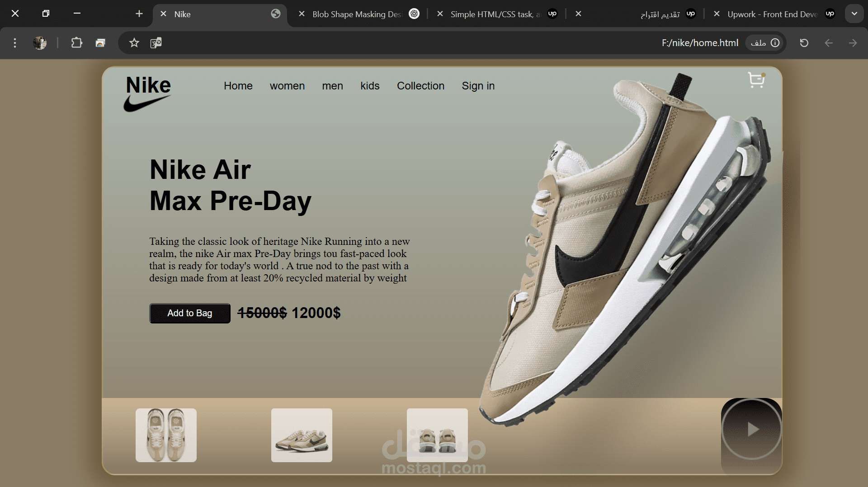Select the Nike tab

[x=221, y=14]
